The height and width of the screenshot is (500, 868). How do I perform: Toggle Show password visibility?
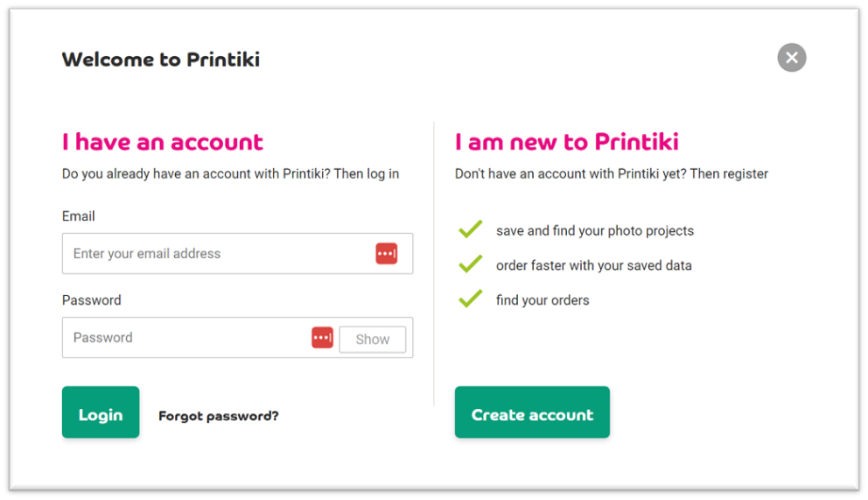coord(373,340)
